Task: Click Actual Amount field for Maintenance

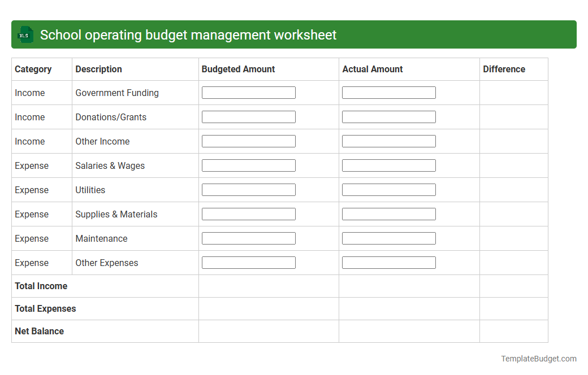Action: coord(388,238)
